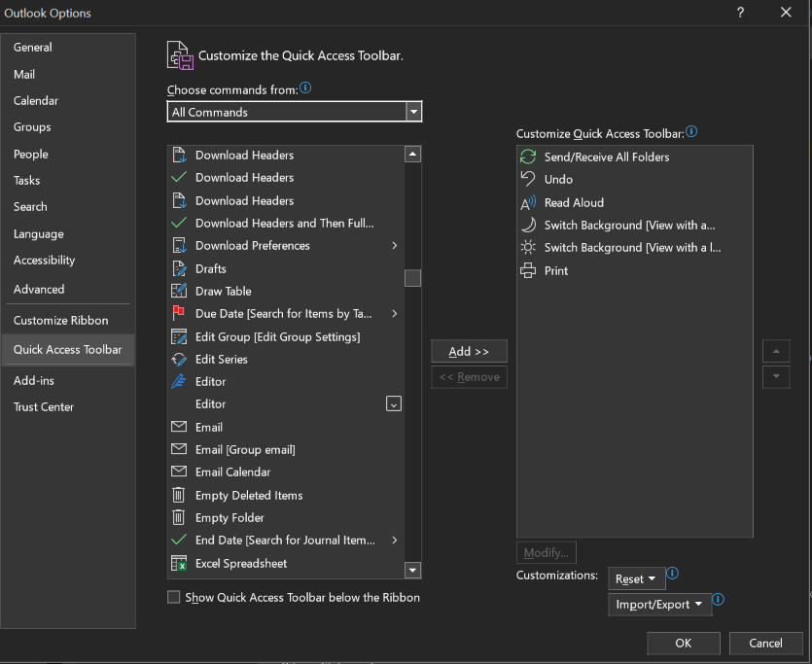The width and height of the screenshot is (812, 664).
Task: Select the envelope icon beside Email
Action: click(179, 427)
